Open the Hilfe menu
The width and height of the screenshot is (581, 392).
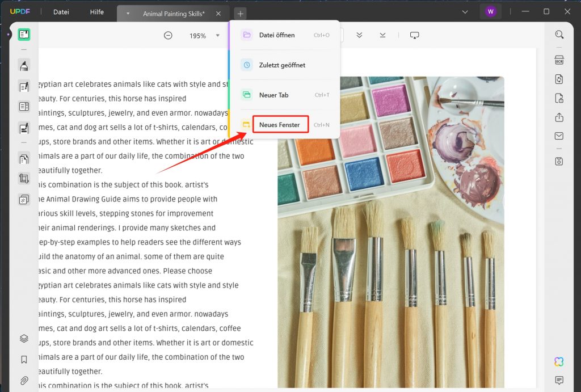(x=96, y=12)
